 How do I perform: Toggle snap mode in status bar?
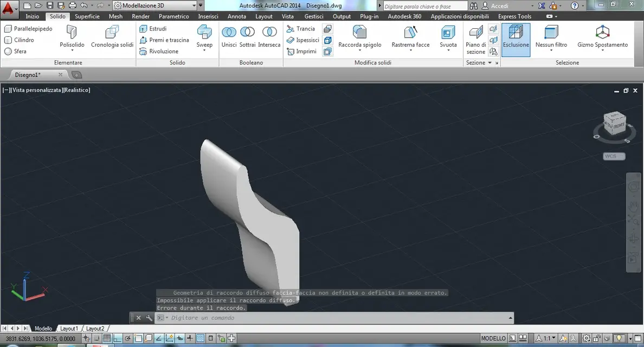[96, 338]
